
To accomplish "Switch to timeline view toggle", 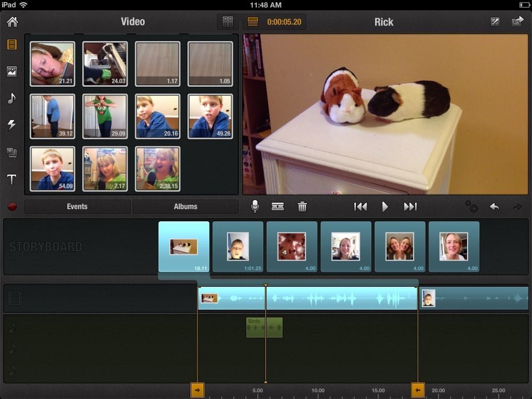I will click(253, 22).
